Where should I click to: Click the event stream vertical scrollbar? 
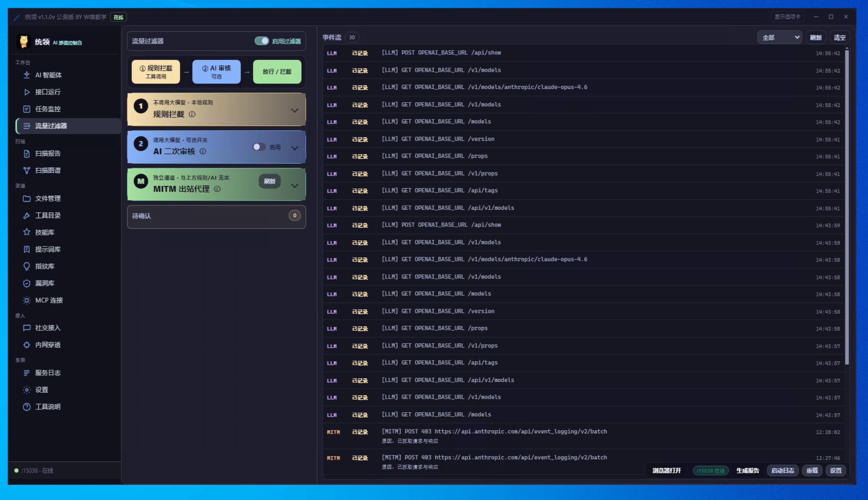click(847, 208)
